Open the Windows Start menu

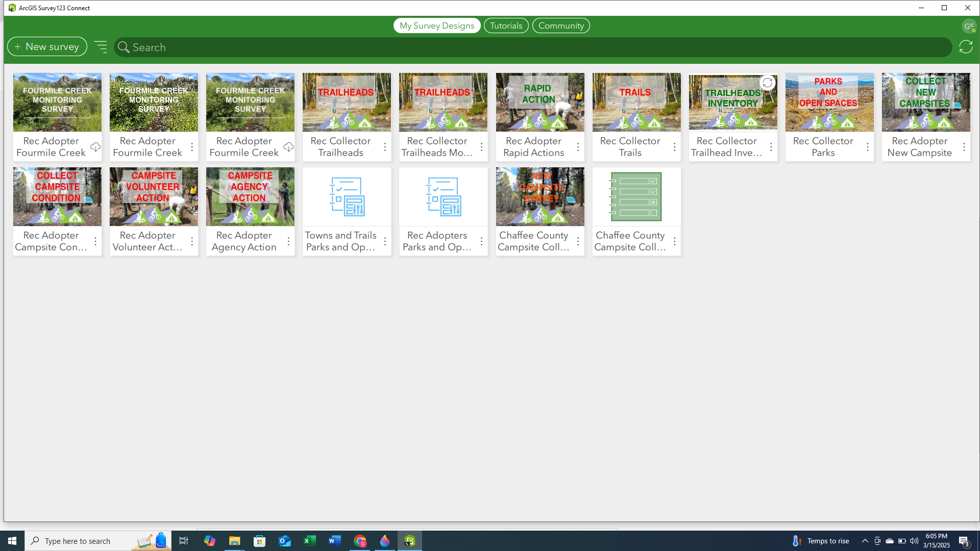click(12, 541)
